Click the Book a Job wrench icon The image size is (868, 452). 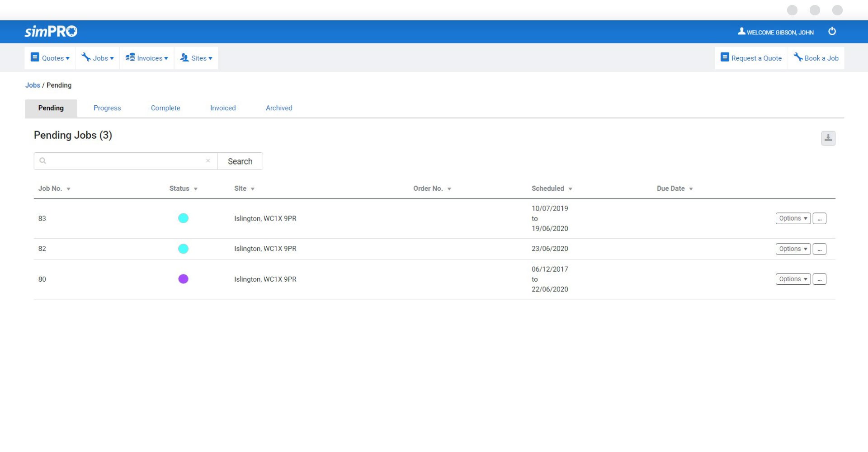[x=798, y=57]
